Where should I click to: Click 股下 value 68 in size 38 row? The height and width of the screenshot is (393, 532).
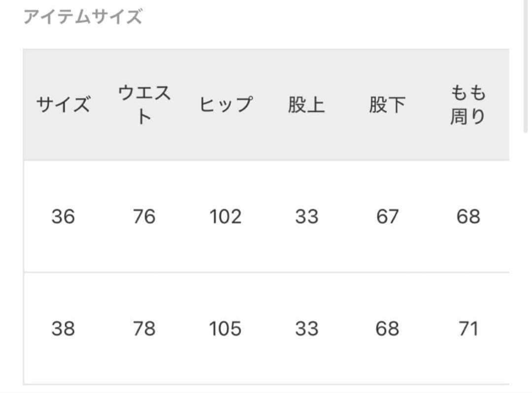tap(387, 328)
